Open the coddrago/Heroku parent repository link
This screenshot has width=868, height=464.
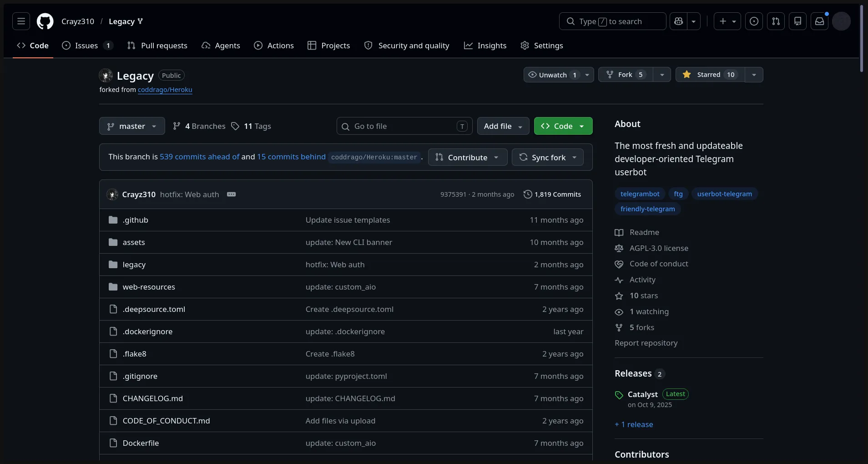[x=165, y=90]
